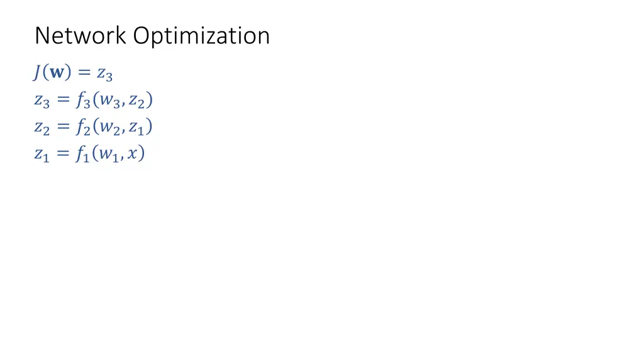This screenshot has width=644, height=362.
Task: Click the z2 argument inside f3
Action: pos(137,101)
